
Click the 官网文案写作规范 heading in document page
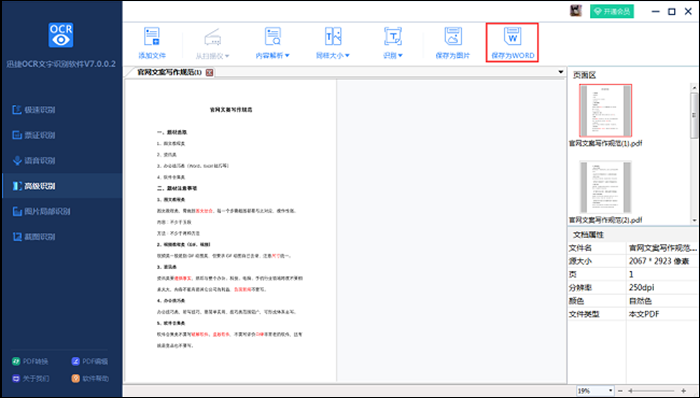click(231, 110)
